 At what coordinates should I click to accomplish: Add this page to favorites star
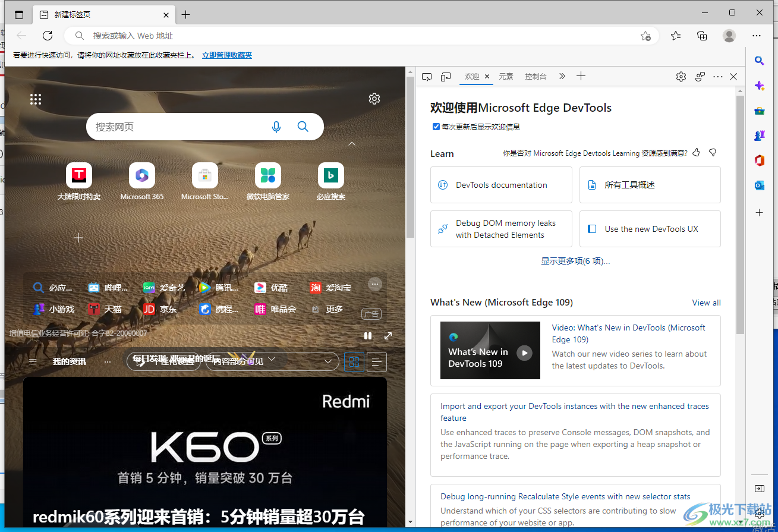[645, 36]
